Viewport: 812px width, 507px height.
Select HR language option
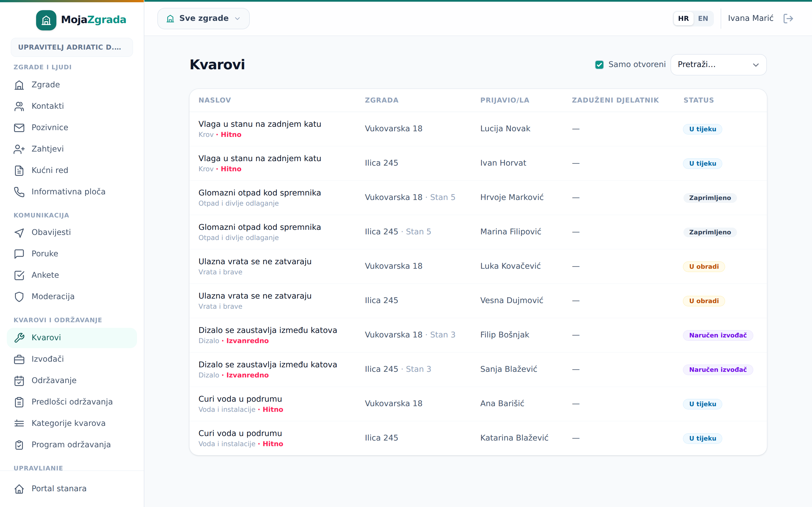(x=683, y=18)
